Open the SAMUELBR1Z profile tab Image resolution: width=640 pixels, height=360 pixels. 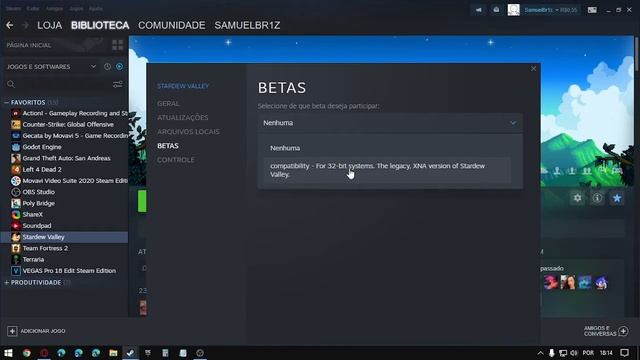click(x=247, y=25)
